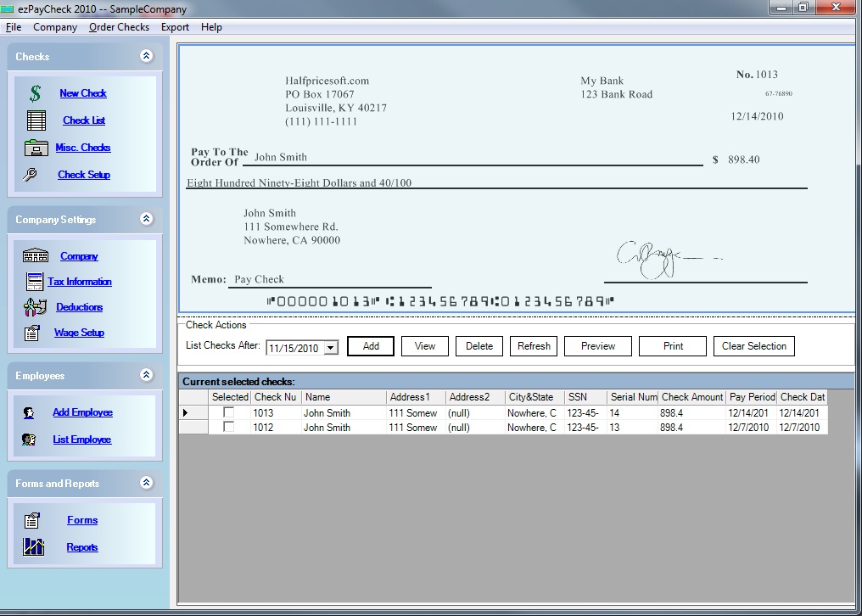This screenshot has height=616, width=862.
Task: Open the Add Employee link
Action: point(82,412)
